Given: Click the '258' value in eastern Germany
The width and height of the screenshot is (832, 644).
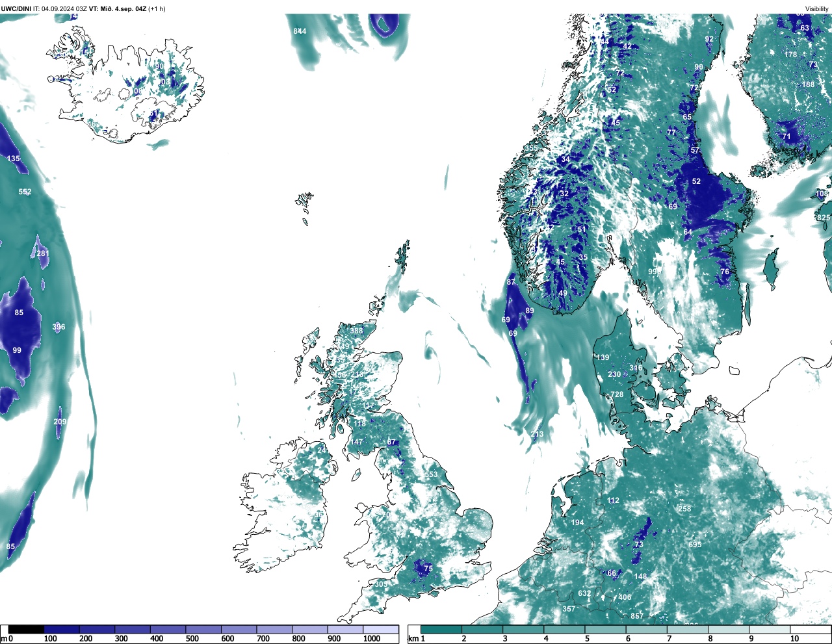Looking at the screenshot, I should (684, 509).
